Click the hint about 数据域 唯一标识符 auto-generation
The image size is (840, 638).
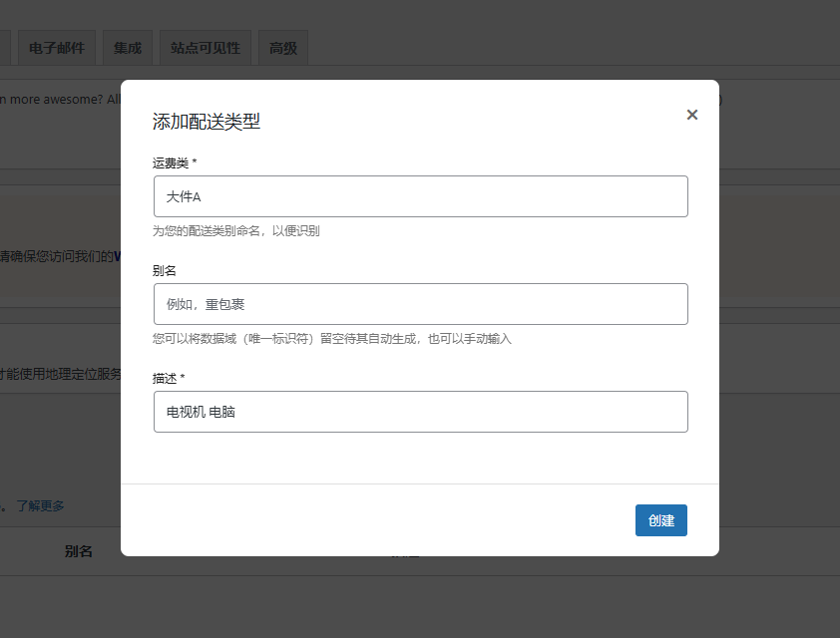click(331, 339)
